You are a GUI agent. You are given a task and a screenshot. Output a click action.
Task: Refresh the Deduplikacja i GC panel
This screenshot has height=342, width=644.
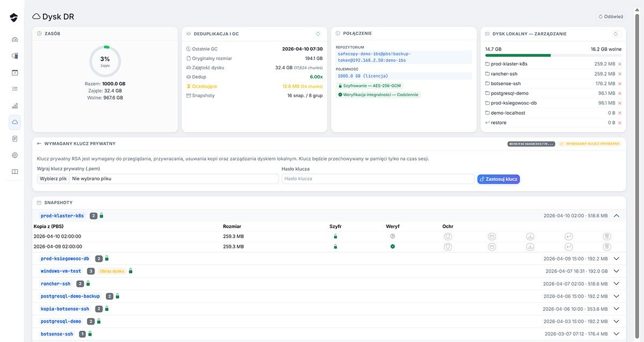click(x=318, y=34)
